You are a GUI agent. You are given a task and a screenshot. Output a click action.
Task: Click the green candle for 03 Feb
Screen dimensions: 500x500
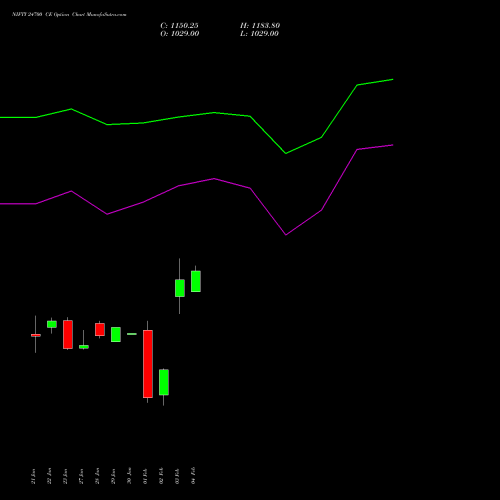180,288
